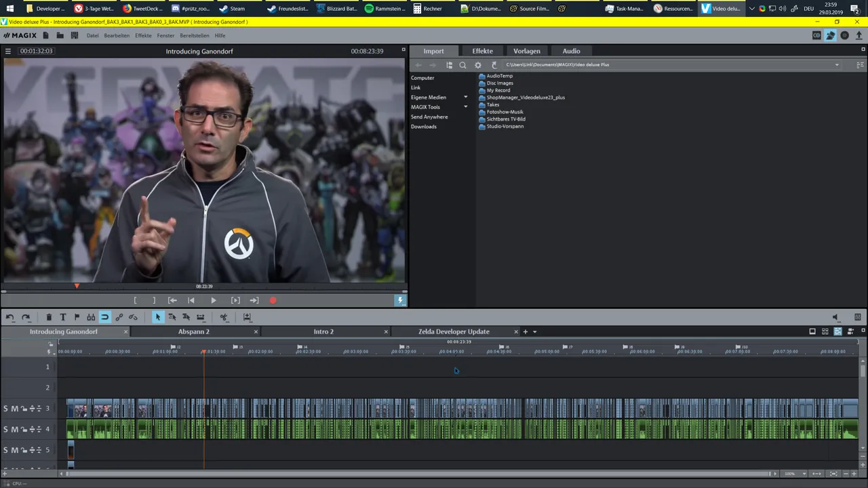The width and height of the screenshot is (868, 488).
Task: Undo the last edit in timeline toolbar
Action: tap(9, 317)
